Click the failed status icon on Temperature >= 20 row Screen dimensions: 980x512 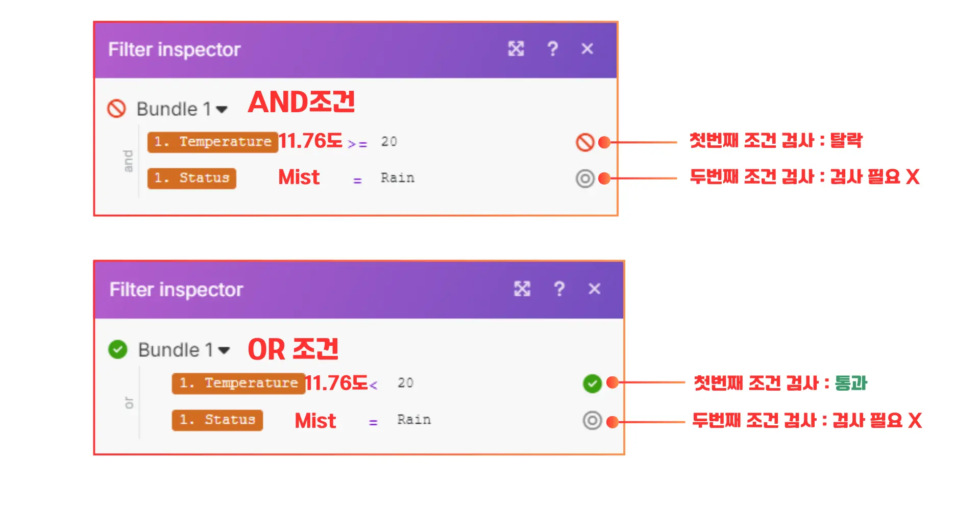tap(585, 142)
